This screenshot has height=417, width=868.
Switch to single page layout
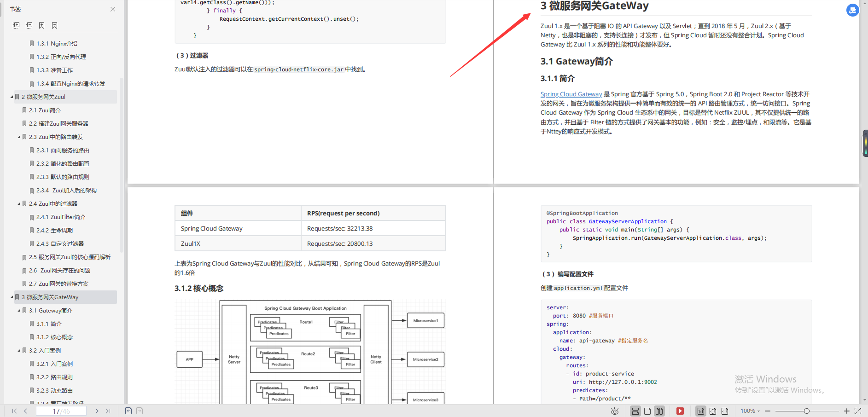647,411
